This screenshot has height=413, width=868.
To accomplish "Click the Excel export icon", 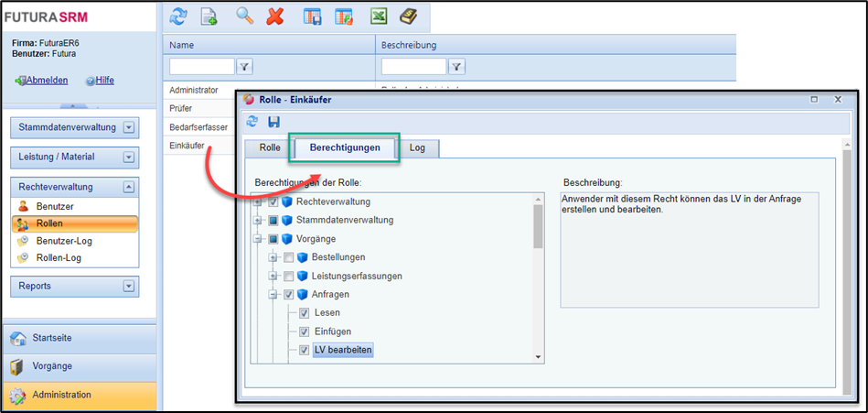I will [x=379, y=16].
